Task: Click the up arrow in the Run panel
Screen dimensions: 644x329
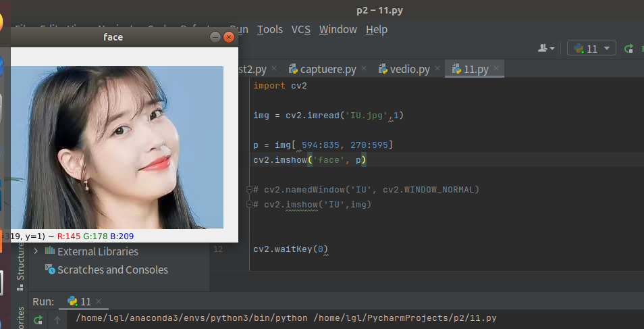Action: click(x=57, y=320)
